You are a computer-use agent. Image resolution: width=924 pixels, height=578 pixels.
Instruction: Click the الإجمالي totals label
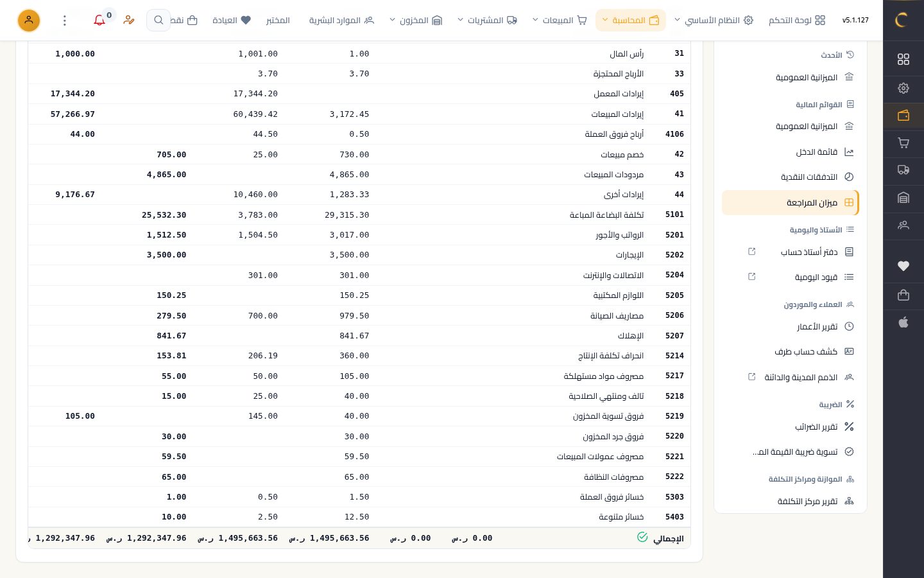tap(668, 539)
